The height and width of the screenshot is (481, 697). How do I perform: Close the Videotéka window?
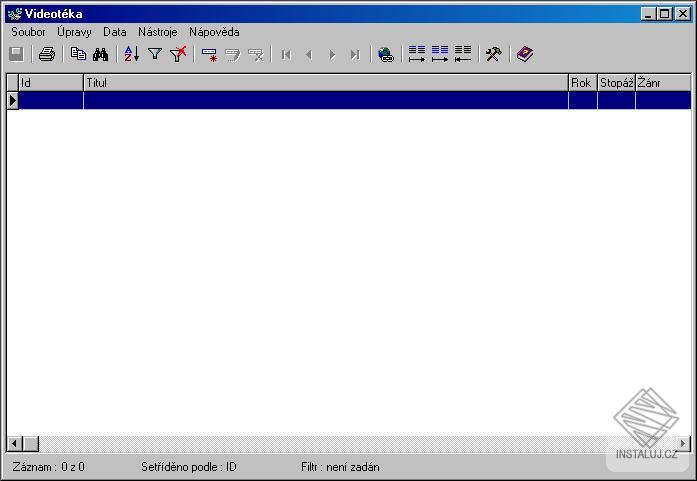[682, 14]
